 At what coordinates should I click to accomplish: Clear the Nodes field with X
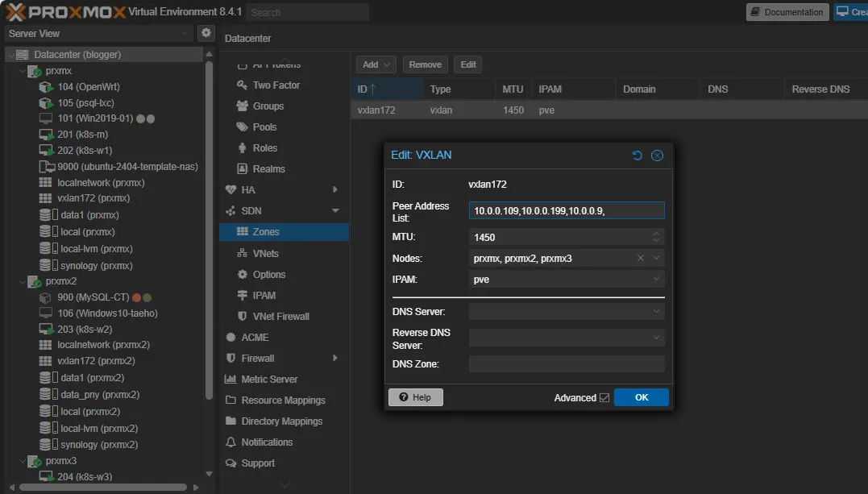pyautogui.click(x=641, y=258)
